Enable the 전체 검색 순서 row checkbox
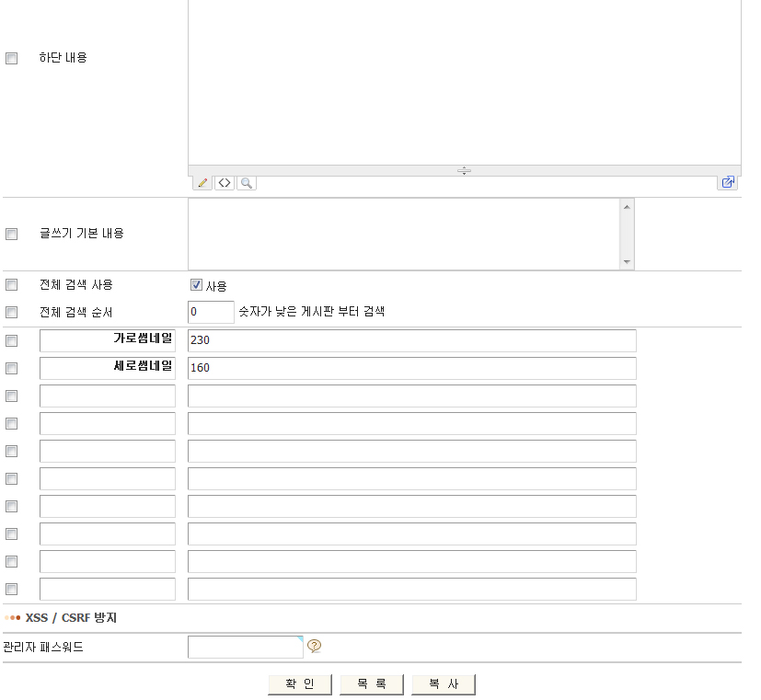Viewport: 761px width, 700px height. 12,312
